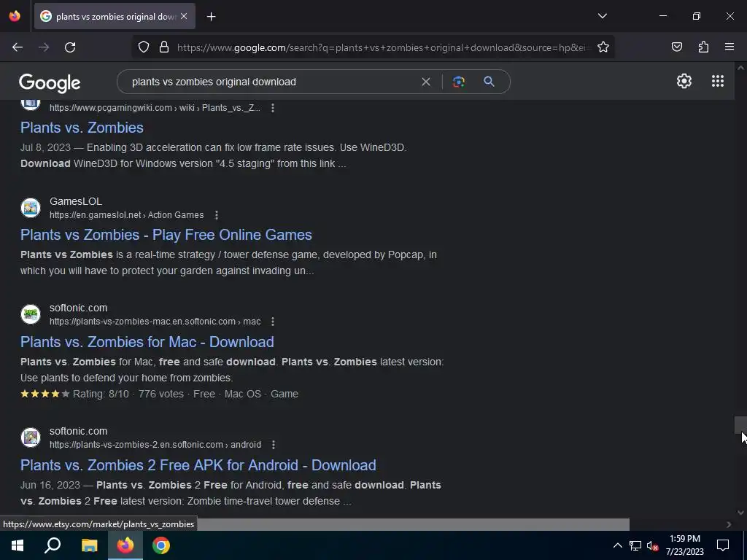Click the Firefox View icon in tab bar
The image size is (747, 560).
[x=15, y=16]
